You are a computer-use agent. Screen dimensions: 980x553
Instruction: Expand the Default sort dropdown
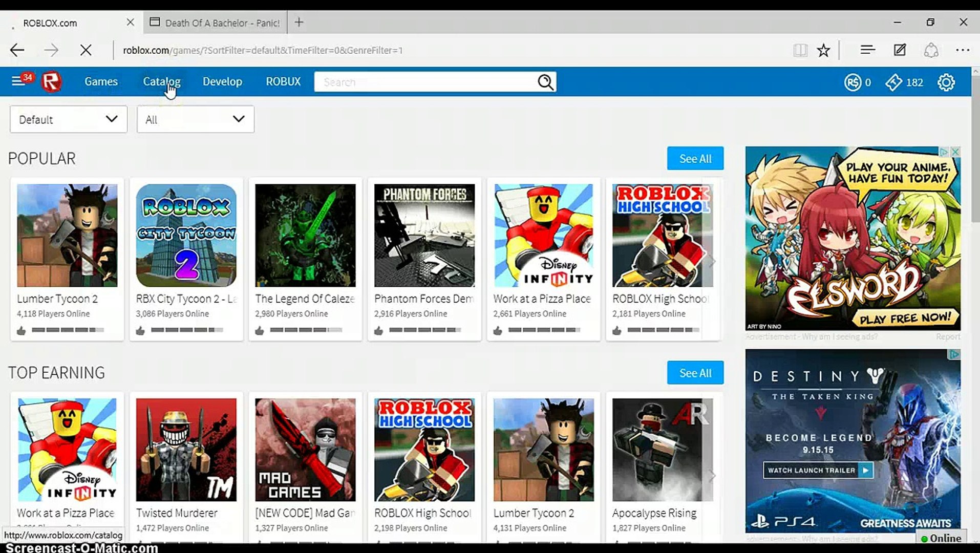click(69, 119)
